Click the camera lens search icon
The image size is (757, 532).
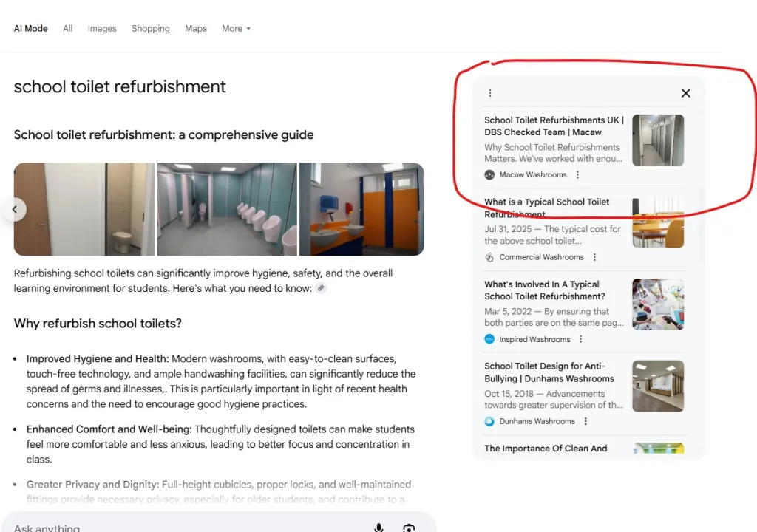click(x=409, y=528)
